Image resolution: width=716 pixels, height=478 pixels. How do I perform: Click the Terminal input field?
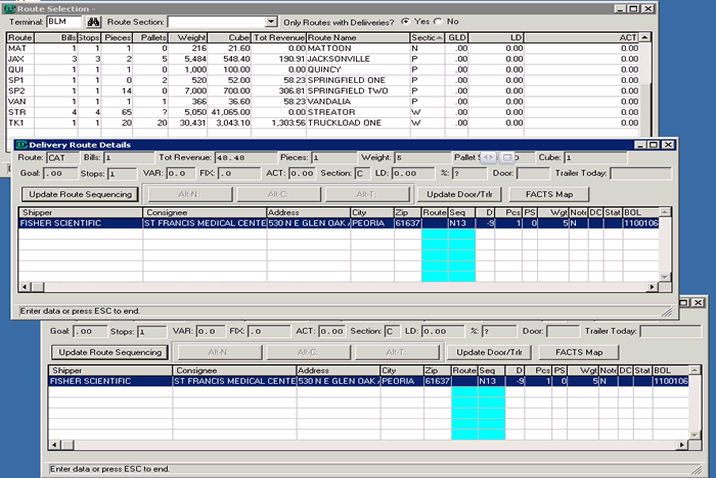(64, 22)
